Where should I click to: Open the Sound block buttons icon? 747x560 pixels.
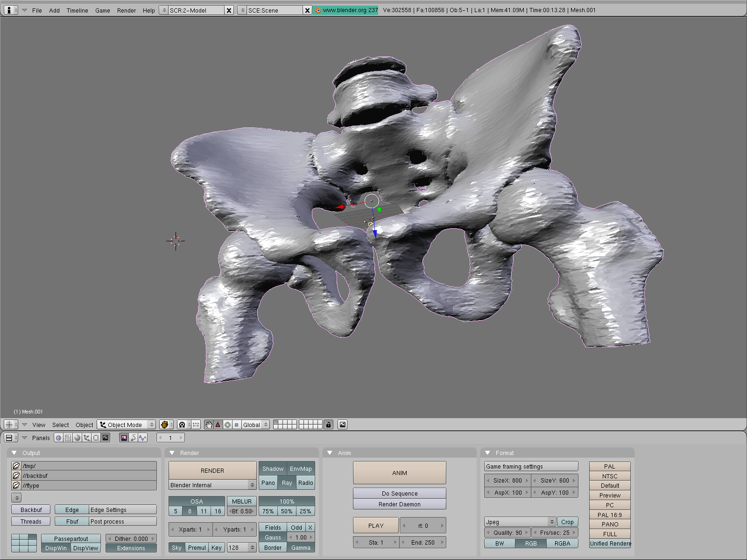pyautogui.click(x=142, y=438)
